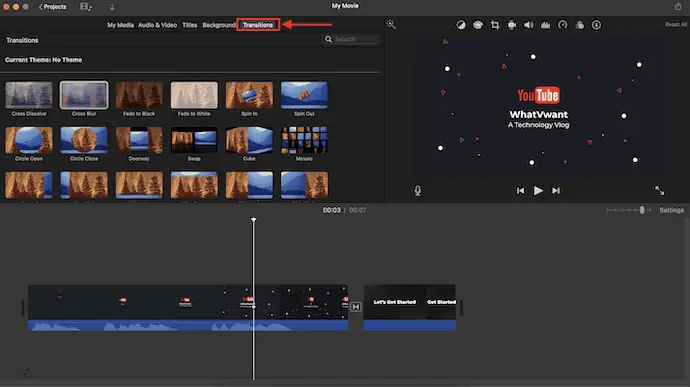Click the search magnifier icon
The width and height of the screenshot is (690, 387).
click(328, 40)
